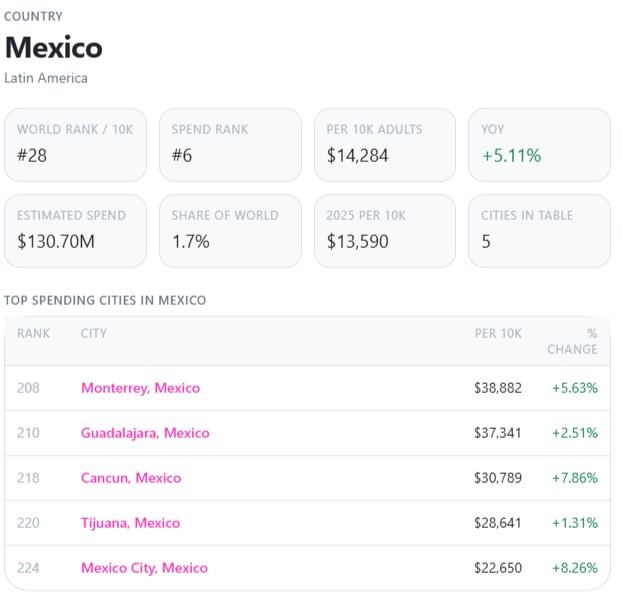Viewport: 623px width, 610px height.
Task: Click the CITY column header
Action: (x=94, y=333)
